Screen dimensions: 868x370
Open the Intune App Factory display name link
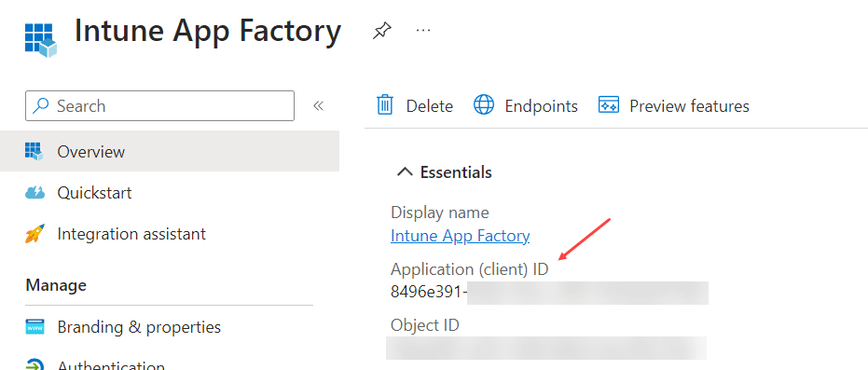point(460,236)
